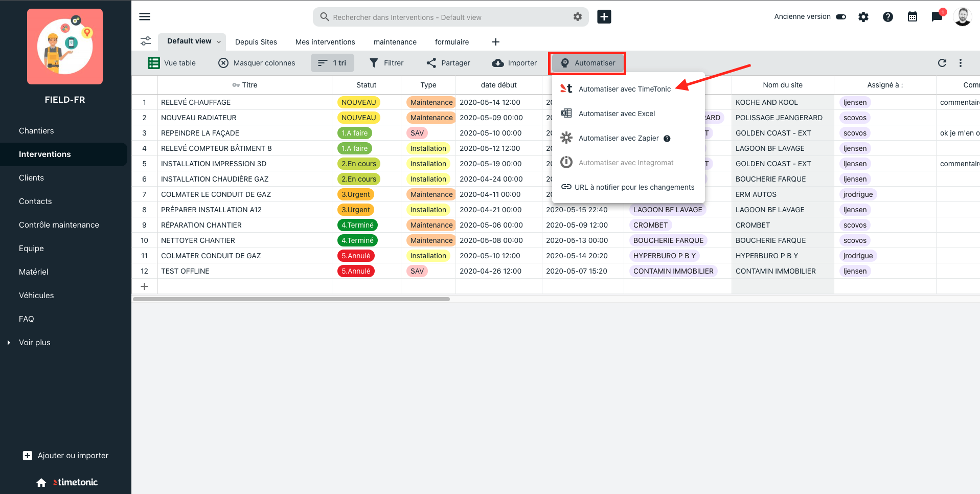
Task: Open the hamburger menu icon
Action: click(x=145, y=17)
